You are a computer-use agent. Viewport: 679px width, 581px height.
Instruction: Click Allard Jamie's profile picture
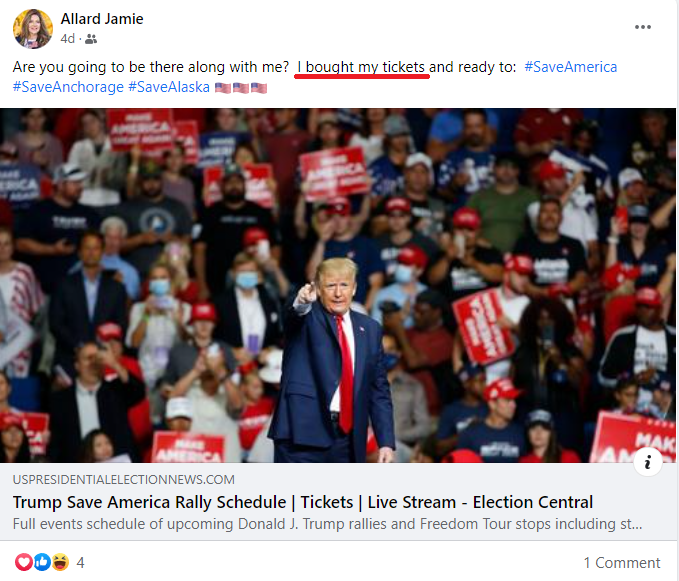tap(33, 29)
